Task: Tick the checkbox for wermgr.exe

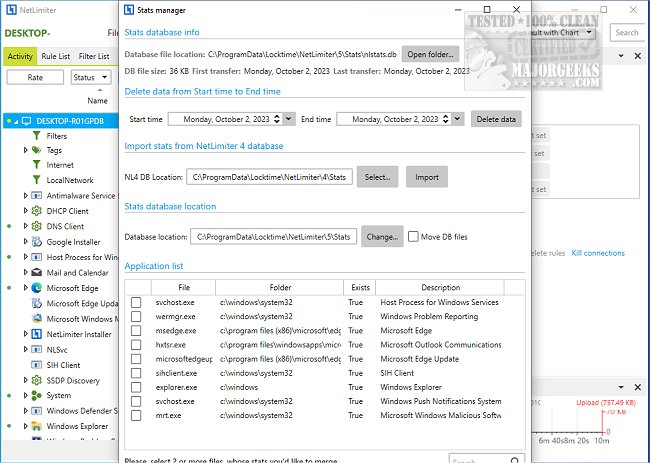Action: 136,317
